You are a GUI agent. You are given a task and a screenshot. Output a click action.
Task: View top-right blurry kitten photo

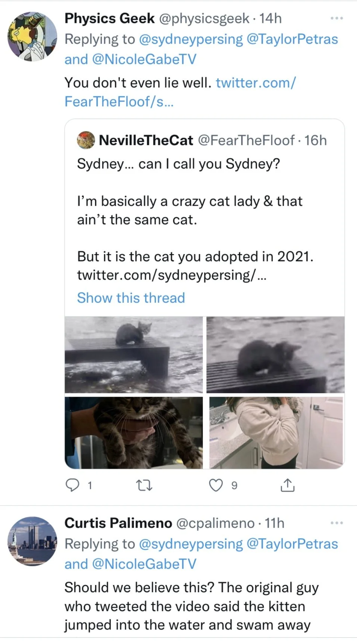(275, 355)
